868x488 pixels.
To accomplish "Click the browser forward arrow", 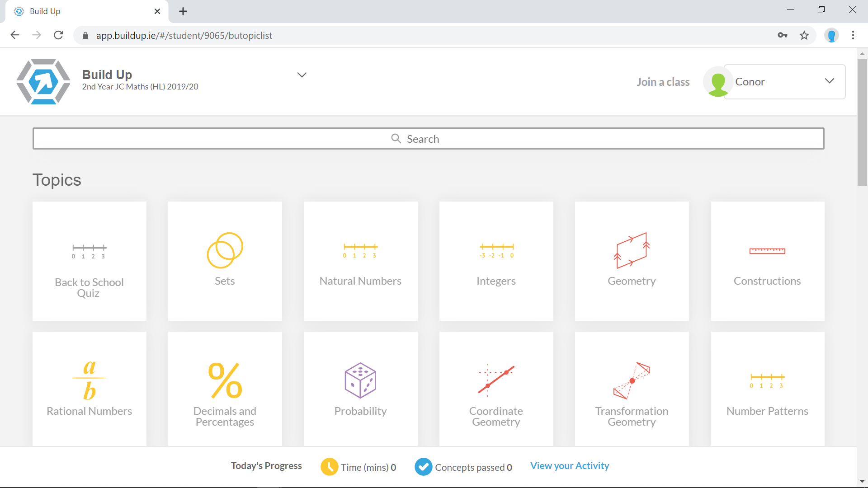I will [x=37, y=35].
